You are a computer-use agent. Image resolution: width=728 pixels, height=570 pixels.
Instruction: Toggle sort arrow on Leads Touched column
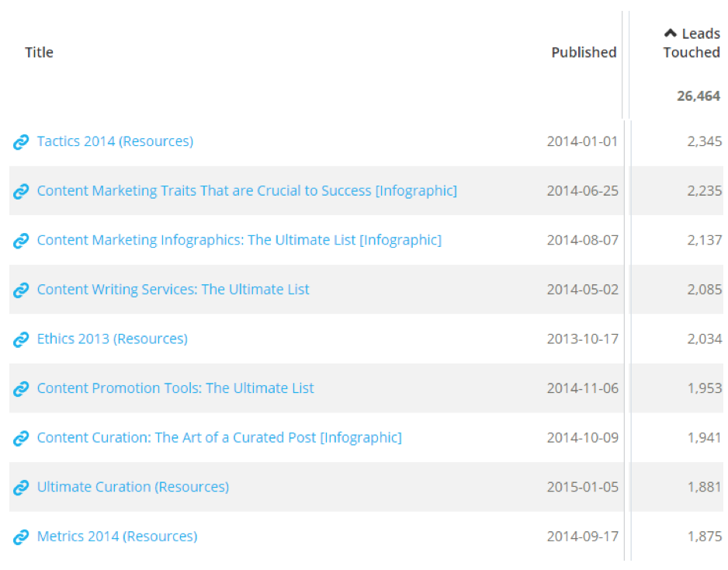[670, 33]
